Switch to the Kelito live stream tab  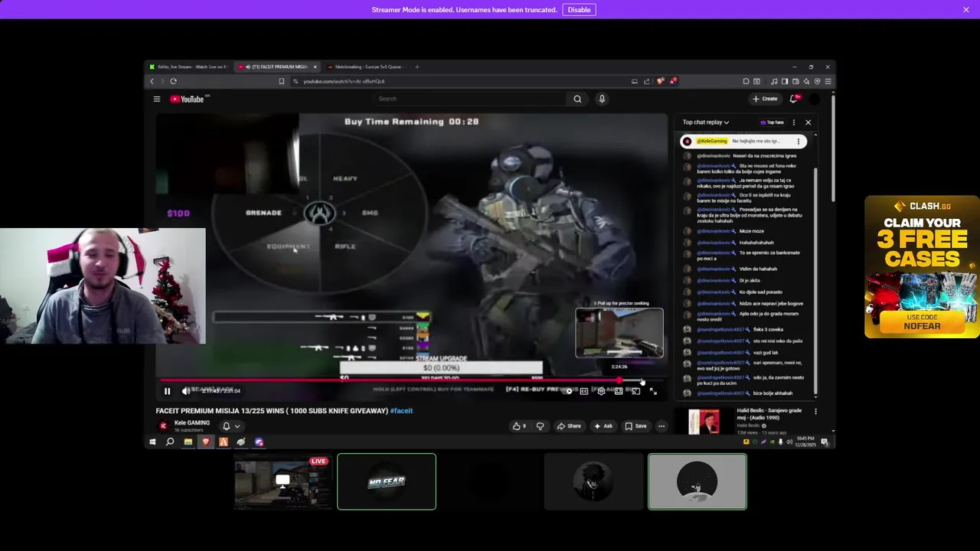click(188, 67)
